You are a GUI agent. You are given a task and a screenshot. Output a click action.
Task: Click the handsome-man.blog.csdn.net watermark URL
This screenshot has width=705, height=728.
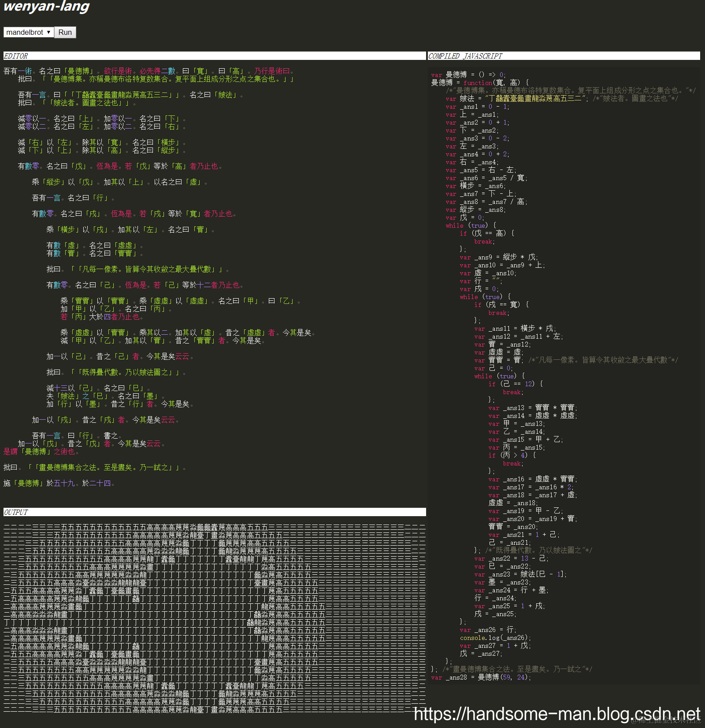[557, 713]
